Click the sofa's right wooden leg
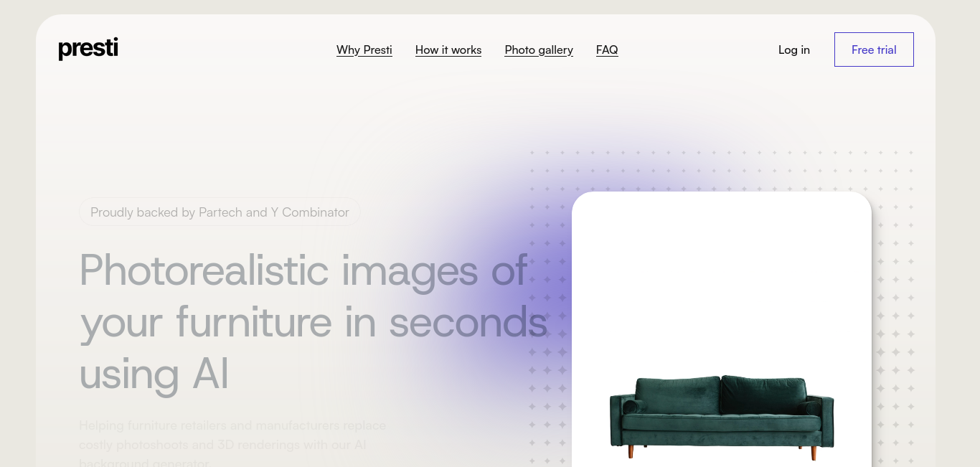 click(x=814, y=453)
